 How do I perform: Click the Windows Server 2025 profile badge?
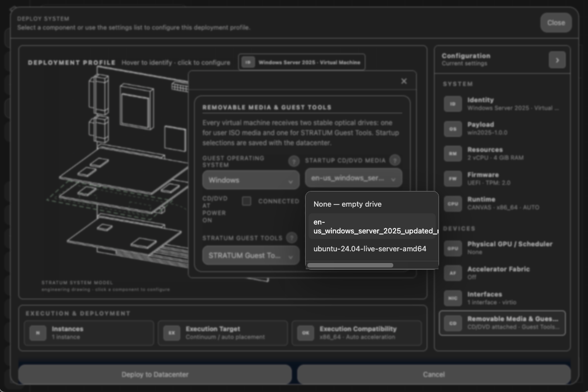tap(301, 63)
